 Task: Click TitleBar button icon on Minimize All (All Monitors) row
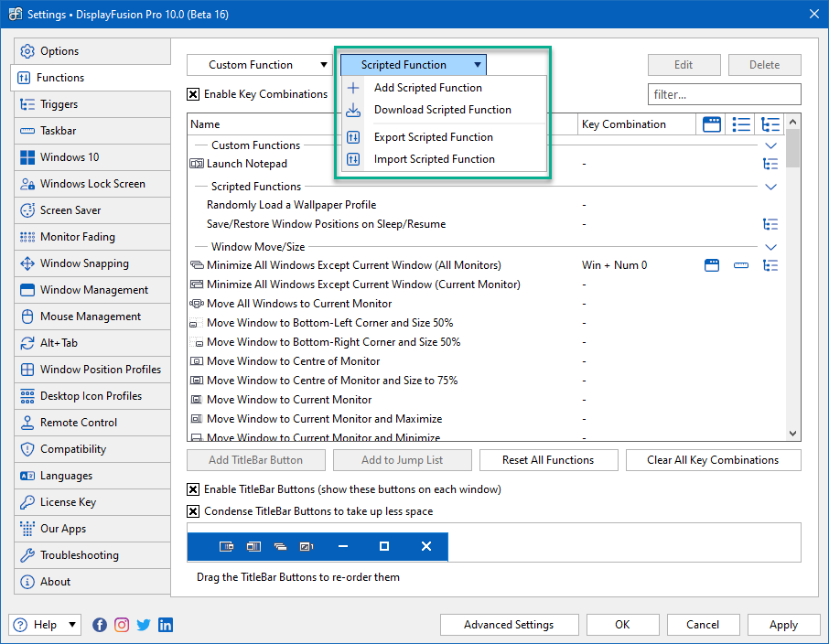[x=712, y=265]
